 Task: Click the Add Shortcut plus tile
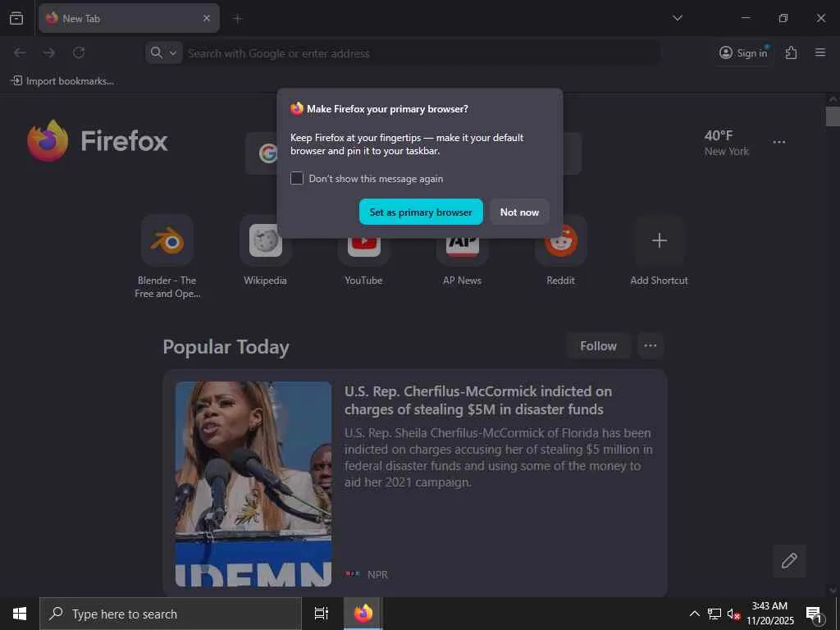tap(659, 240)
